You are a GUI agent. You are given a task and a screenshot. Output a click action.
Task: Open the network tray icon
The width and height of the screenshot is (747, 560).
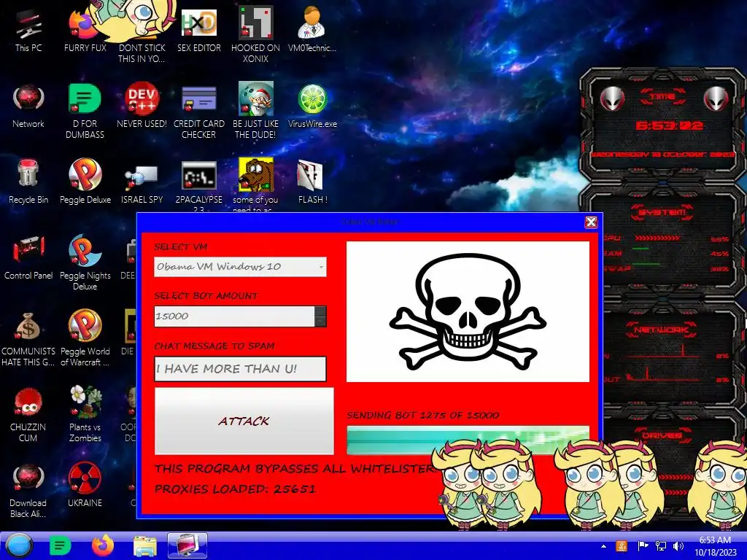pos(661,546)
